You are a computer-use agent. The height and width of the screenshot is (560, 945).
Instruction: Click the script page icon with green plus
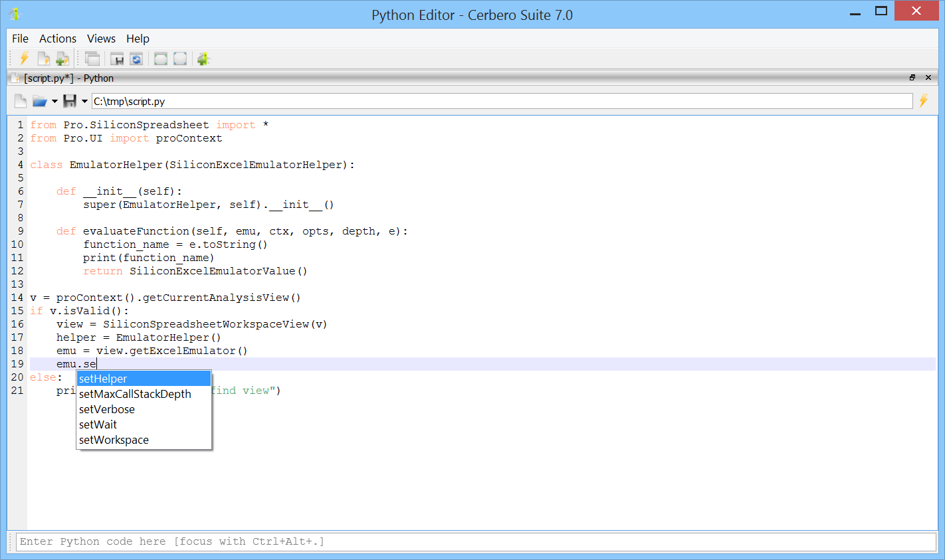coord(62,58)
